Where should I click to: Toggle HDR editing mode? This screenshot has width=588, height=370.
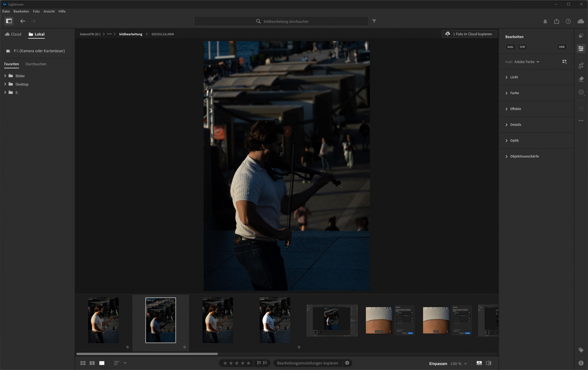[x=562, y=47]
